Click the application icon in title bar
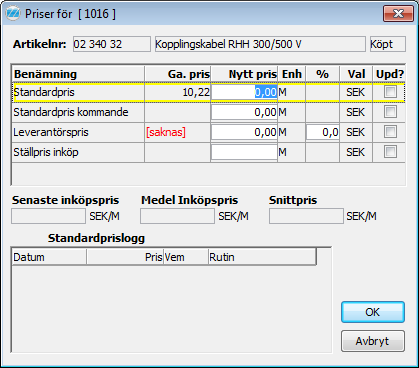The width and height of the screenshot is (419, 368). (13, 14)
